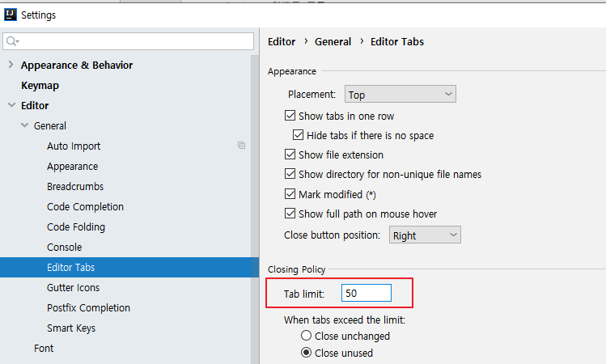Viewport: 606px width, 364px height.
Task: Select General in settings tree
Action: [50, 126]
